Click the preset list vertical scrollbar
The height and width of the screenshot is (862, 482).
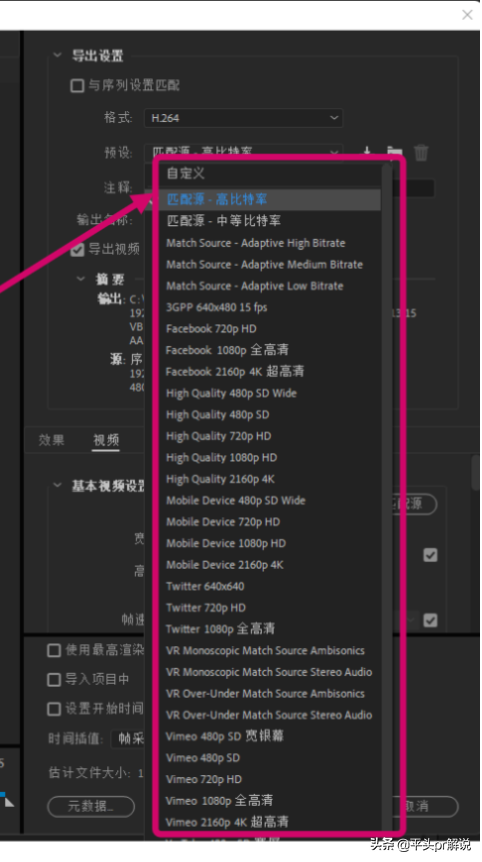coord(387,498)
